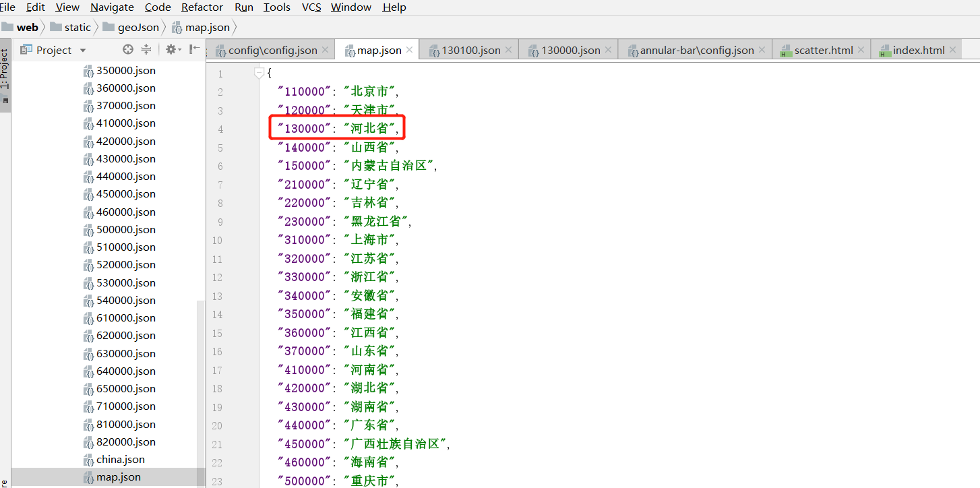This screenshot has height=488, width=980.
Task: Close the scatter.html tab
Action: (x=861, y=50)
